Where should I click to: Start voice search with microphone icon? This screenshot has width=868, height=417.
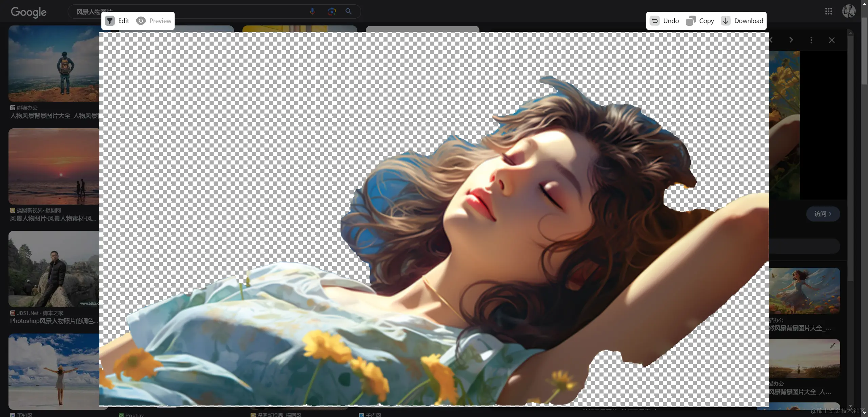click(x=312, y=11)
